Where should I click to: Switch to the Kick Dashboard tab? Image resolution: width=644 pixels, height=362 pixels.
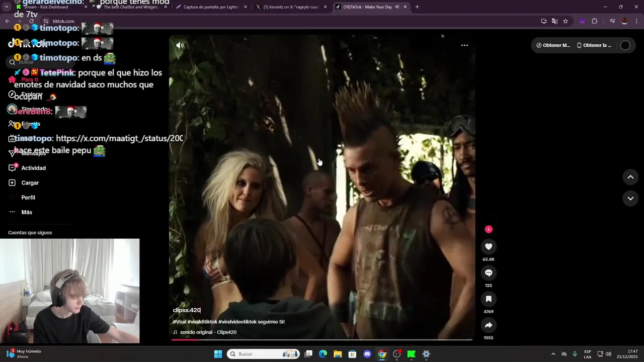50,7
